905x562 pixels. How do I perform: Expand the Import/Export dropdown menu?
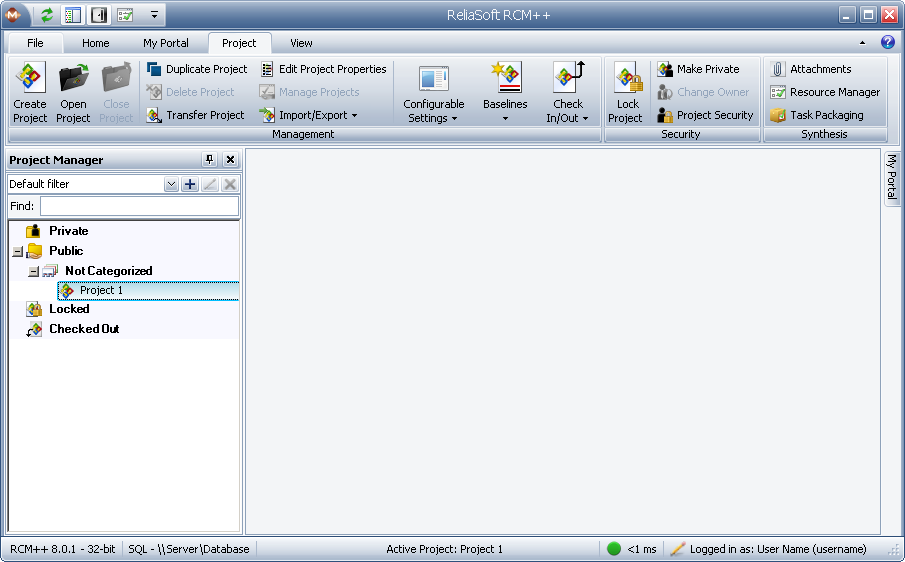[x=308, y=115]
